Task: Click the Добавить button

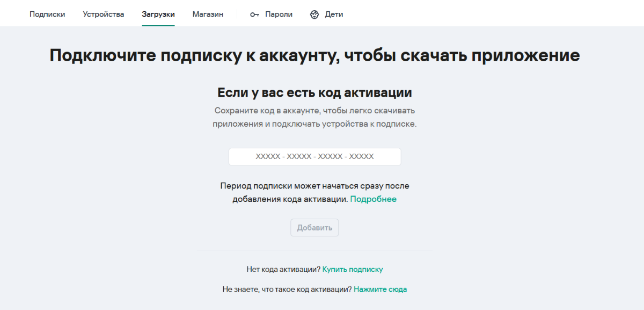Action: pyautogui.click(x=314, y=227)
